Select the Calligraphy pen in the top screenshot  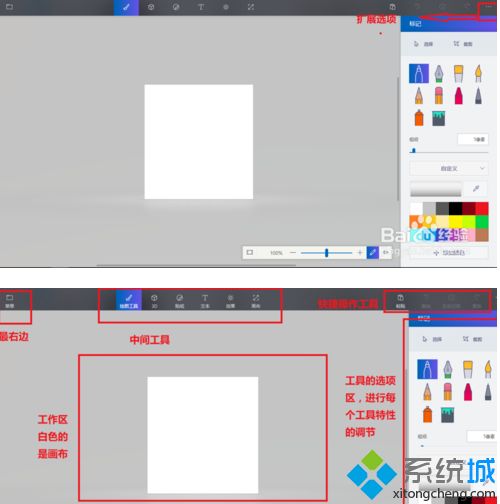point(439,73)
